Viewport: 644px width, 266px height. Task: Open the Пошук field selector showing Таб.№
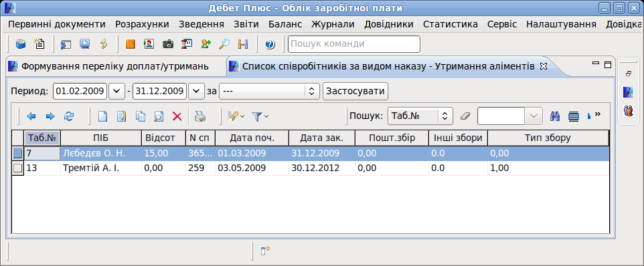tap(420, 116)
